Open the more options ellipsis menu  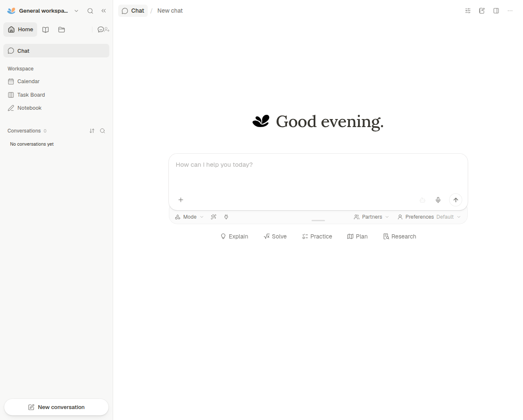[x=510, y=11]
